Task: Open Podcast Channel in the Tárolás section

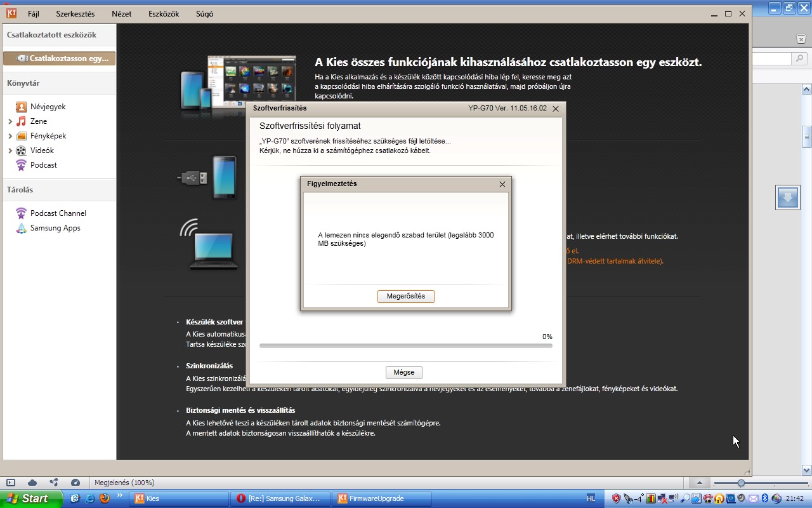Action: [58, 213]
